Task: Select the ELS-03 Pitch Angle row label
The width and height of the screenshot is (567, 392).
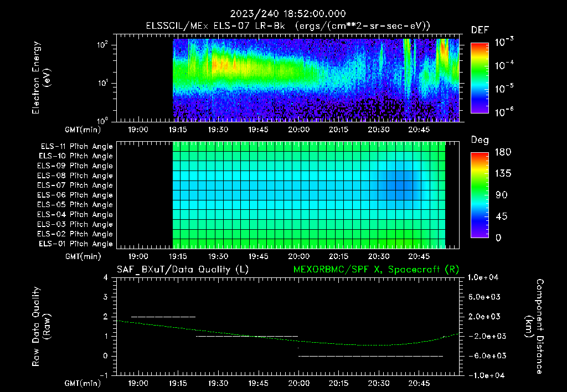Action: pyautogui.click(x=75, y=224)
